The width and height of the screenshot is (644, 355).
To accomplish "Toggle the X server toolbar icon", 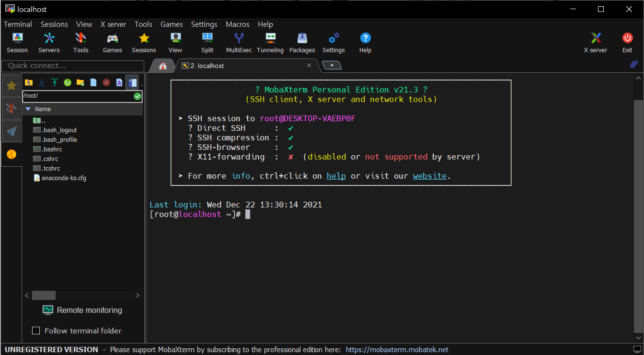I will click(x=595, y=43).
